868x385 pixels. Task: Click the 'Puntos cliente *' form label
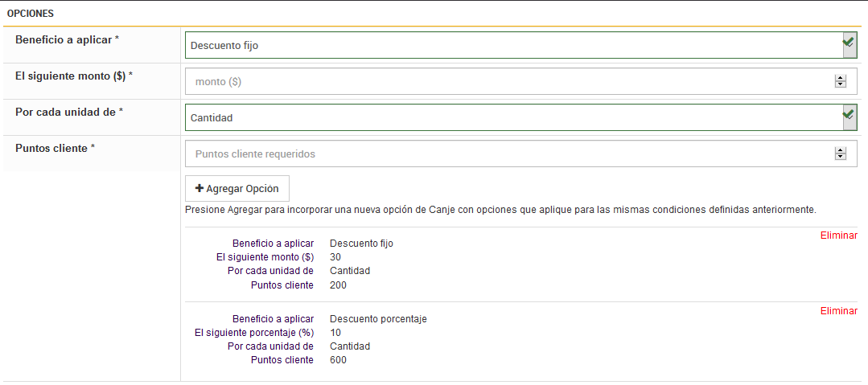point(56,148)
